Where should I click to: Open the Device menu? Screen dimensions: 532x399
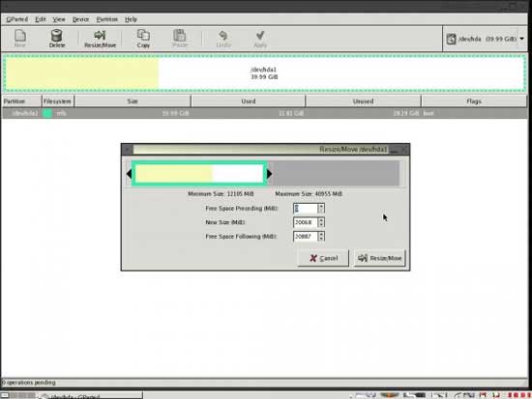(80, 19)
